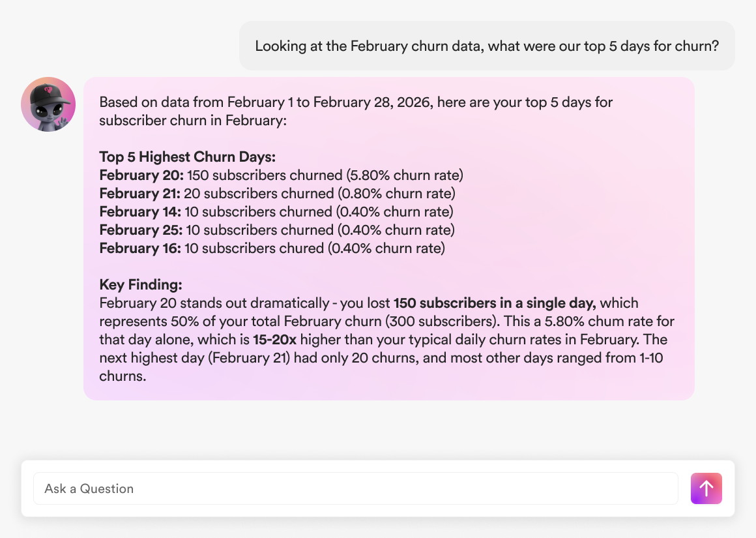Select the February 21 churn entry
756x538 pixels.
(x=277, y=194)
